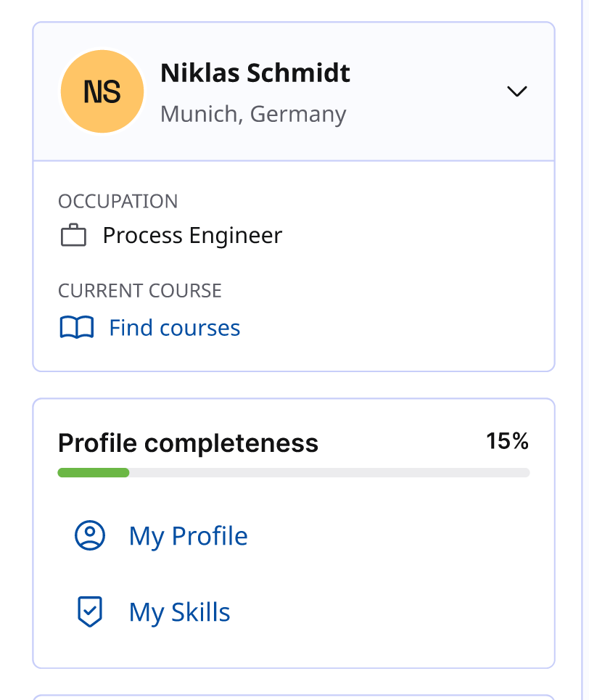This screenshot has width=589, height=700.
Task: Click the open book course icon
Action: click(x=76, y=328)
